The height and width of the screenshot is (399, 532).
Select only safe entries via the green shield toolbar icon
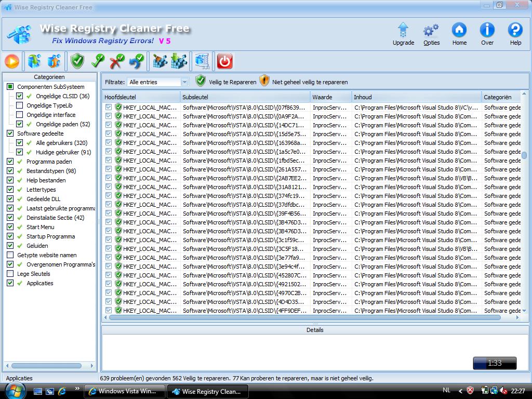pos(77,61)
